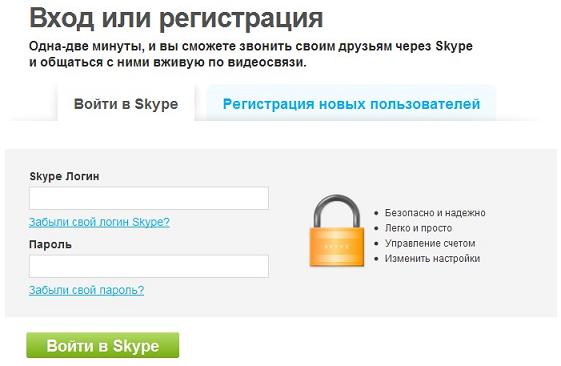Focus the Skype Логин input field

[149, 198]
